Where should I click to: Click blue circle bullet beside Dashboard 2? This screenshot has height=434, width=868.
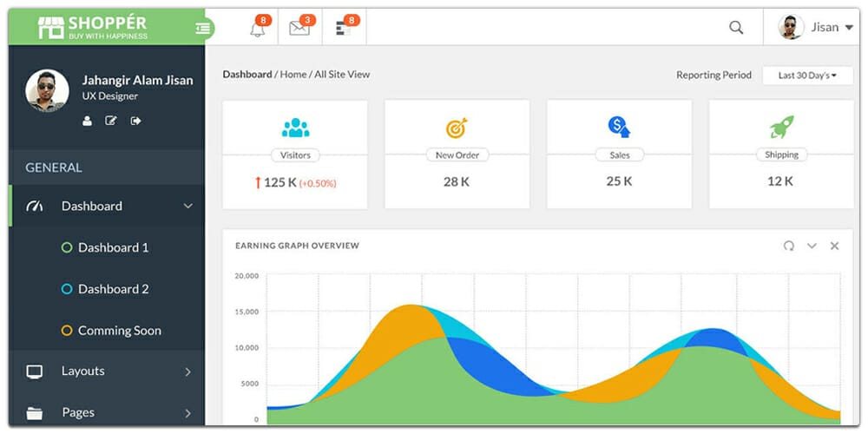(67, 289)
